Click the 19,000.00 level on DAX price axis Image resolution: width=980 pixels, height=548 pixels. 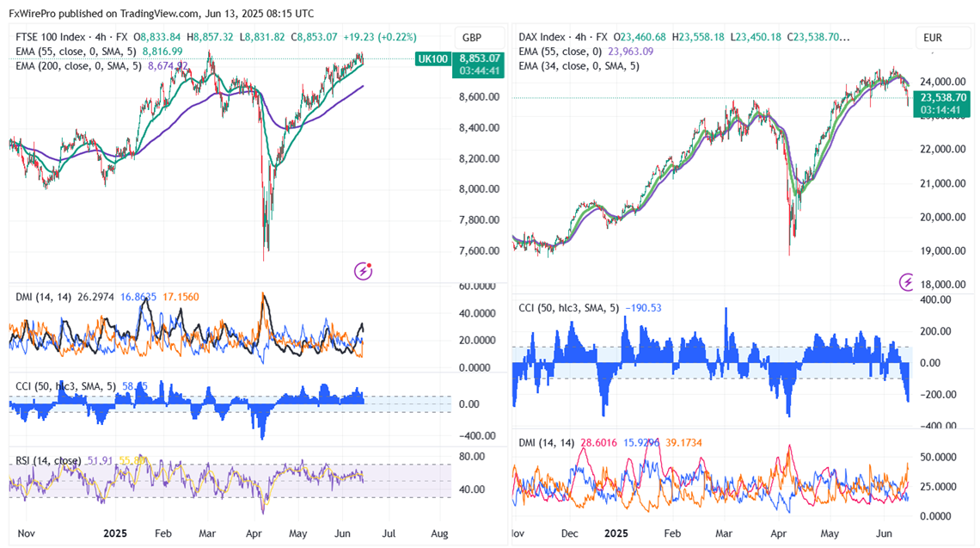942,250
